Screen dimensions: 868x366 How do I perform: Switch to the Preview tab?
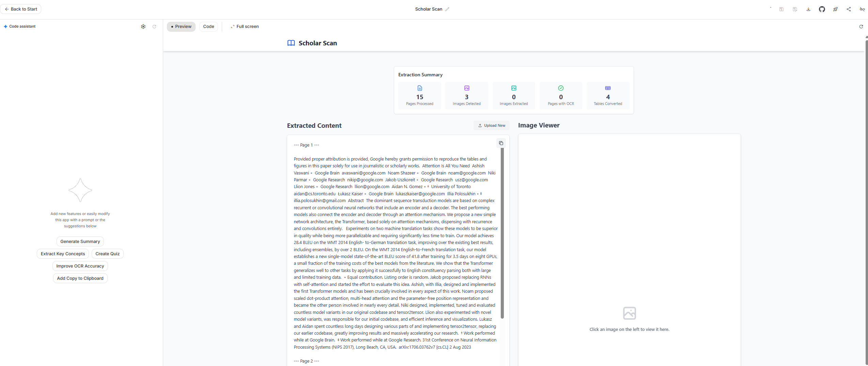(x=181, y=27)
